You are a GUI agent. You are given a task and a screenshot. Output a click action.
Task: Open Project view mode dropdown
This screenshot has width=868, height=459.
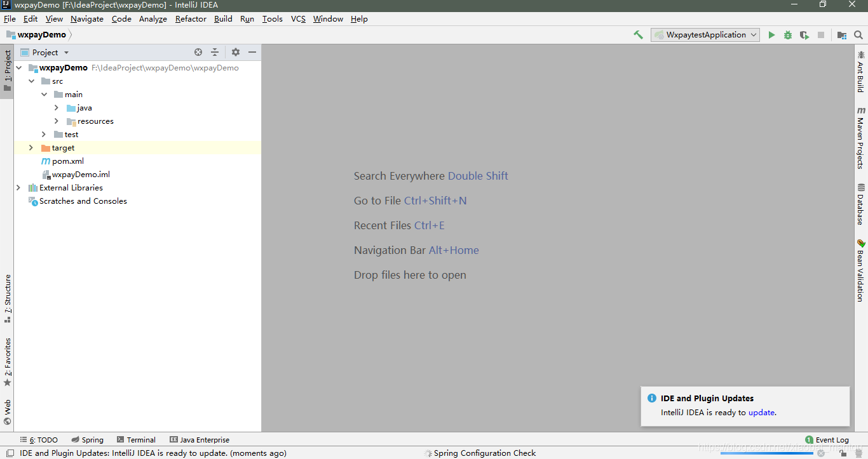tap(44, 52)
